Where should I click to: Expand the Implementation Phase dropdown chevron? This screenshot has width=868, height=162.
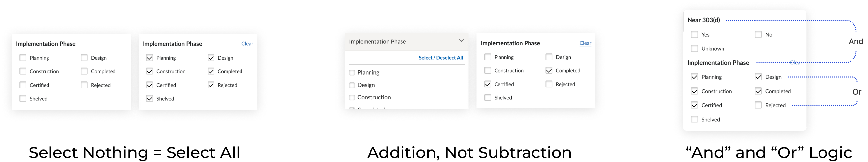[461, 41]
